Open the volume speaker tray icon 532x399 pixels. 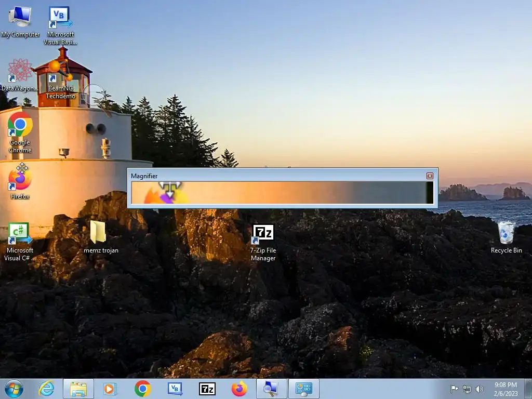[479, 389]
